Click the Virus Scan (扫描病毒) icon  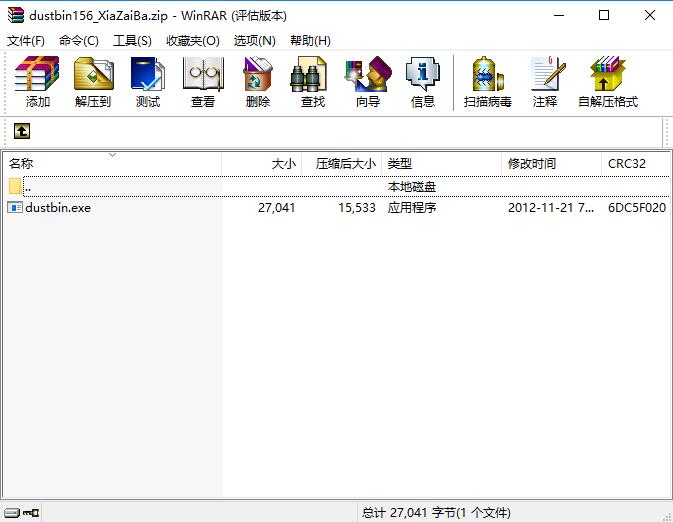point(488,82)
